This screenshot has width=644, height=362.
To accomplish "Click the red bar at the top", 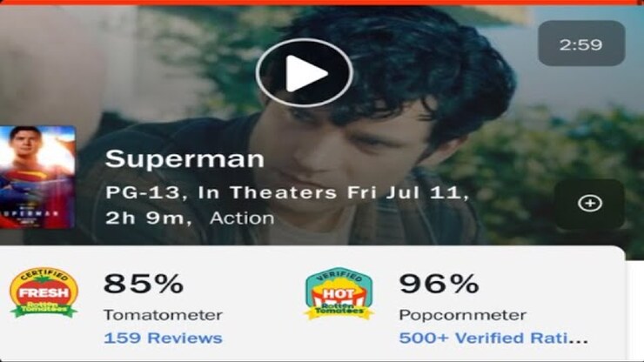I will [322, 3].
